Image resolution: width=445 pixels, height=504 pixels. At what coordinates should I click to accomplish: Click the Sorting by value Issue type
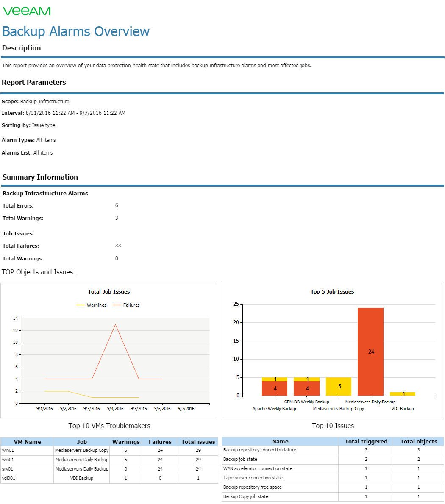44,125
